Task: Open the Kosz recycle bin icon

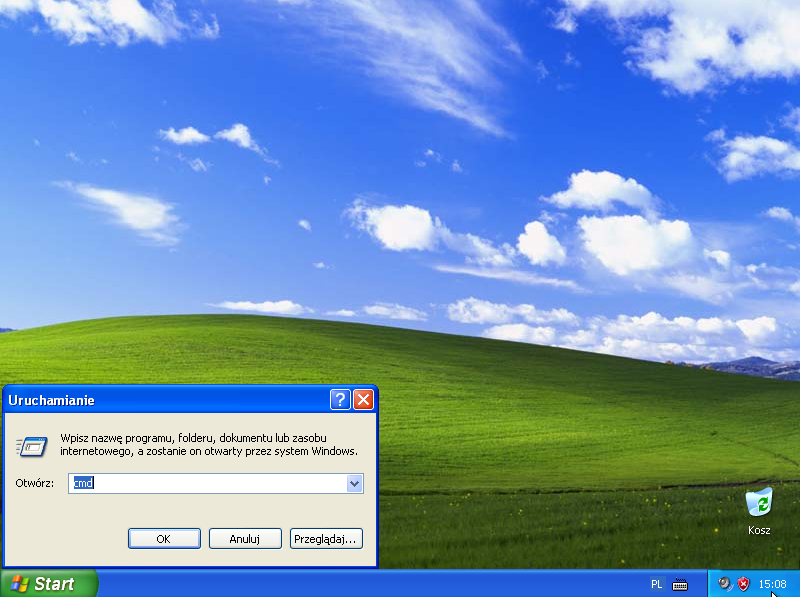Action: 759,502
